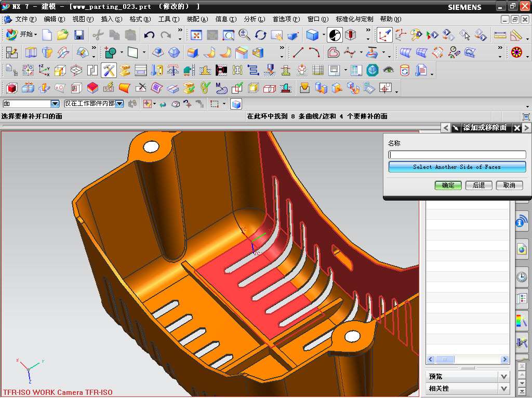Image resolution: width=532 pixels, height=398 pixels.
Task: Click the 取消 Cancel button
Action: pos(509,185)
